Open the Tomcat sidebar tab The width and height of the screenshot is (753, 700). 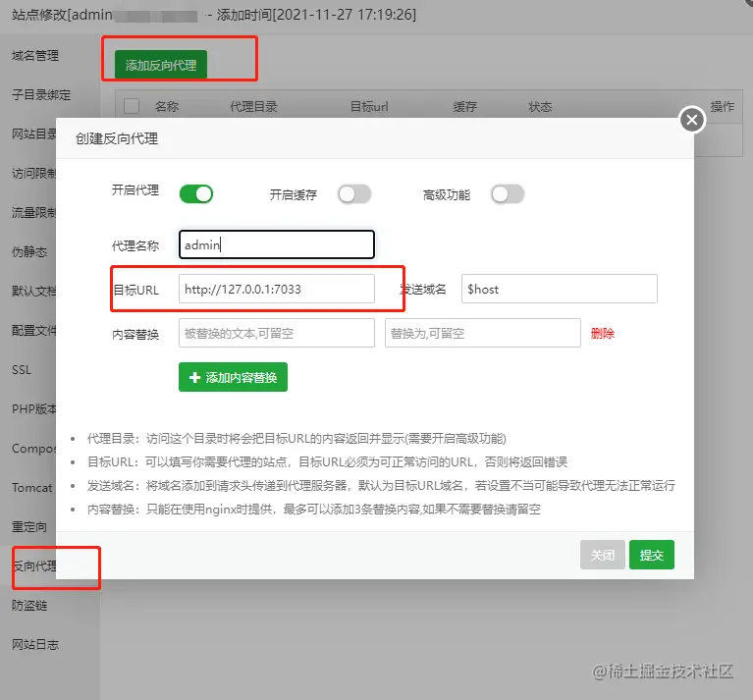pos(31,488)
